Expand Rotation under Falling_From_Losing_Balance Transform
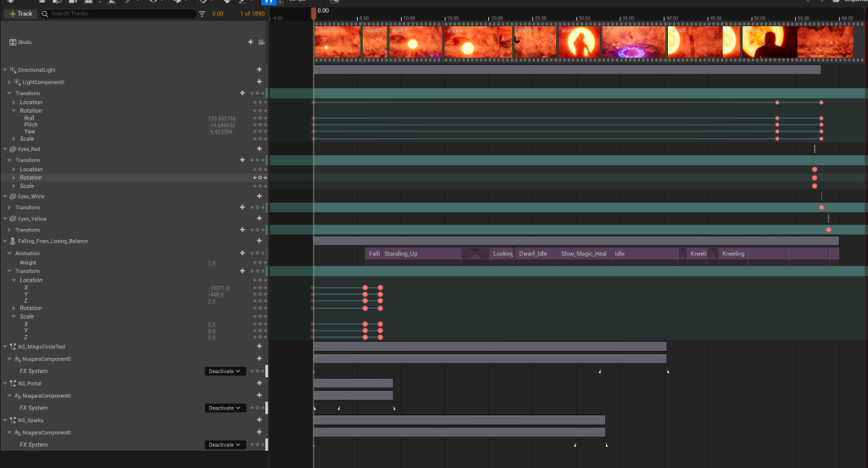 (x=14, y=309)
